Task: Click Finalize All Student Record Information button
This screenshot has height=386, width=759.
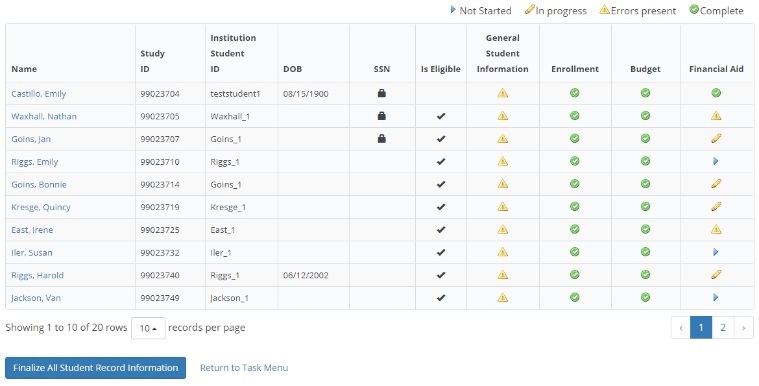Action: click(x=95, y=368)
